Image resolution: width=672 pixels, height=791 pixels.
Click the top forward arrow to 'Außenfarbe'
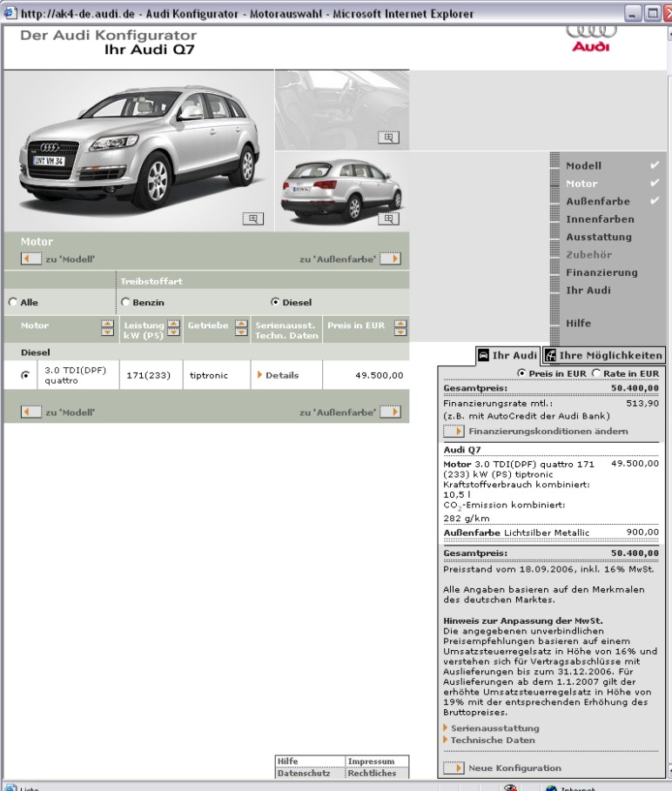click(391, 258)
